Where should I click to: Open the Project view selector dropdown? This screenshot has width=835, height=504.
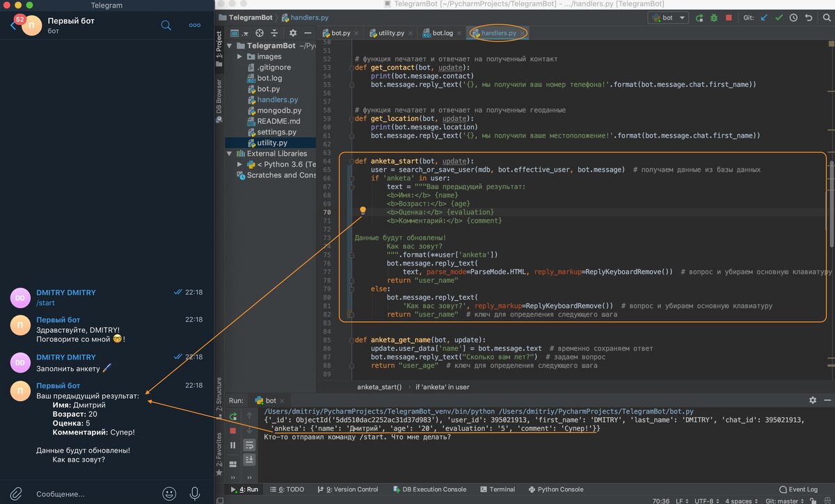click(x=240, y=33)
